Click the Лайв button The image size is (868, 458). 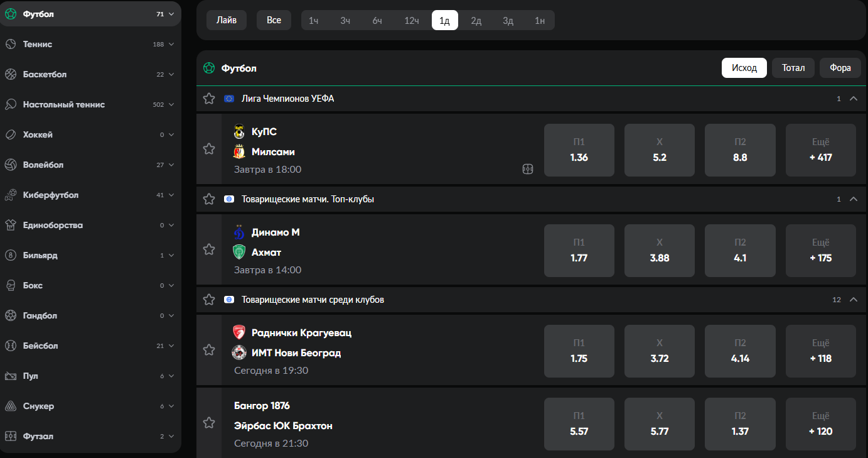(x=227, y=20)
